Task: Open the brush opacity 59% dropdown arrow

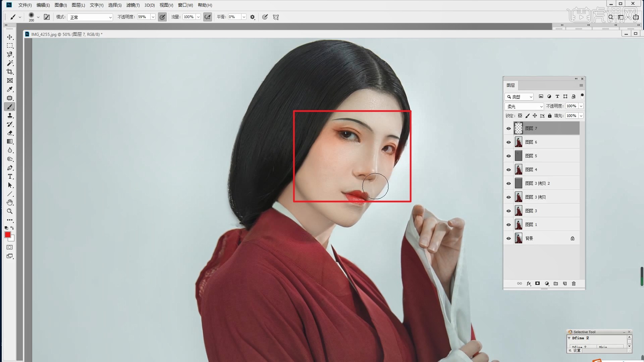Action: (153, 17)
